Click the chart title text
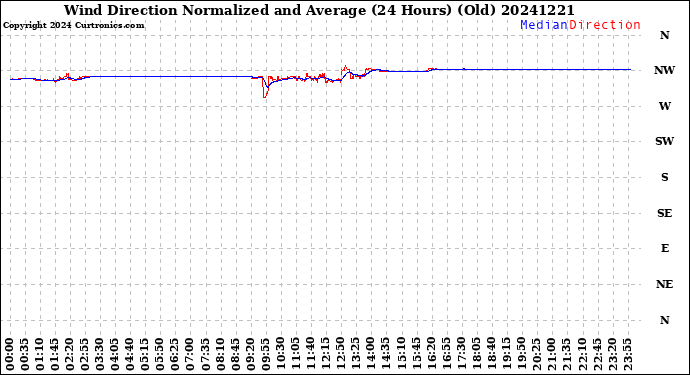Image resolution: width=690 pixels, height=375 pixels. pyautogui.click(x=319, y=10)
